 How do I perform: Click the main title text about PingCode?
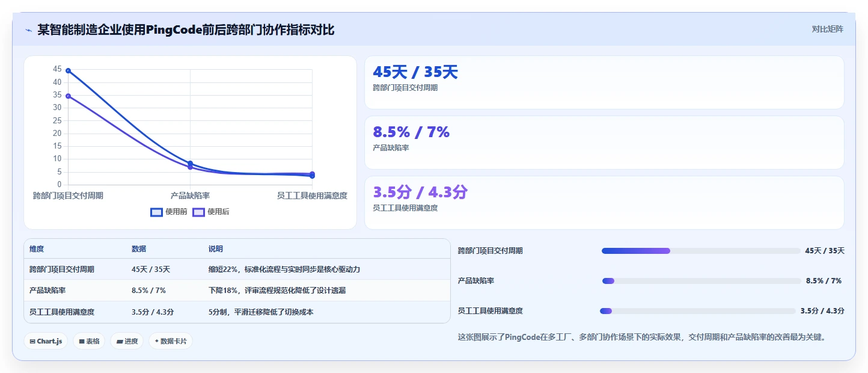pos(186,29)
